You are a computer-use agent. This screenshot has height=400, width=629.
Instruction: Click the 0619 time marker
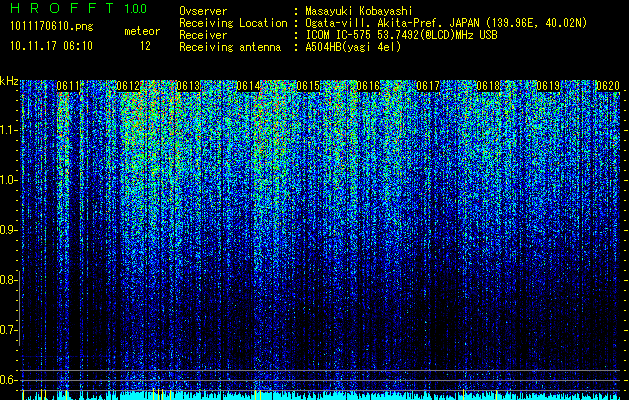tap(548, 86)
